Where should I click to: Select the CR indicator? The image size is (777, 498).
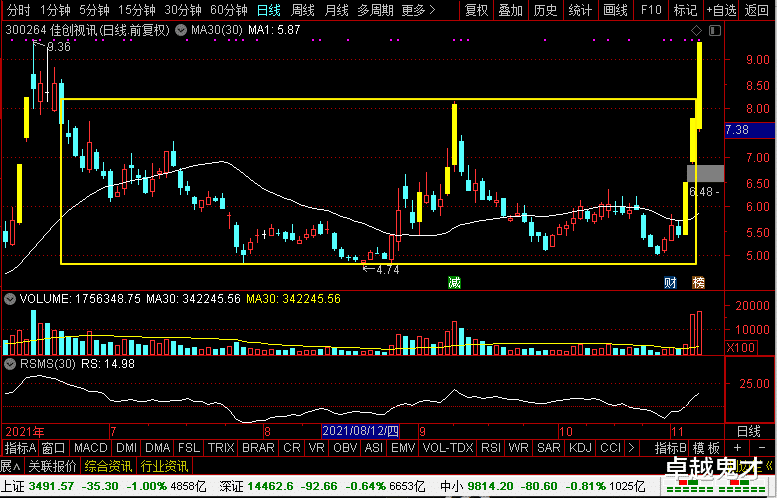point(291,448)
